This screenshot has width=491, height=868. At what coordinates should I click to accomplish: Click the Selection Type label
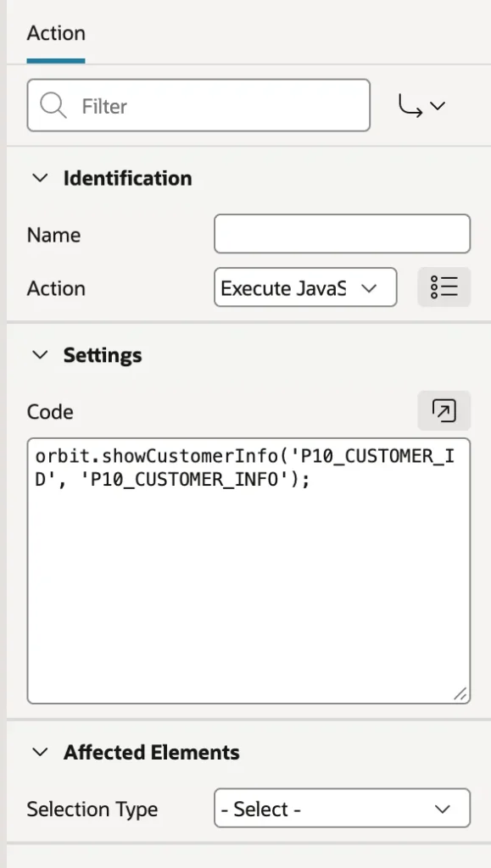pyautogui.click(x=92, y=810)
